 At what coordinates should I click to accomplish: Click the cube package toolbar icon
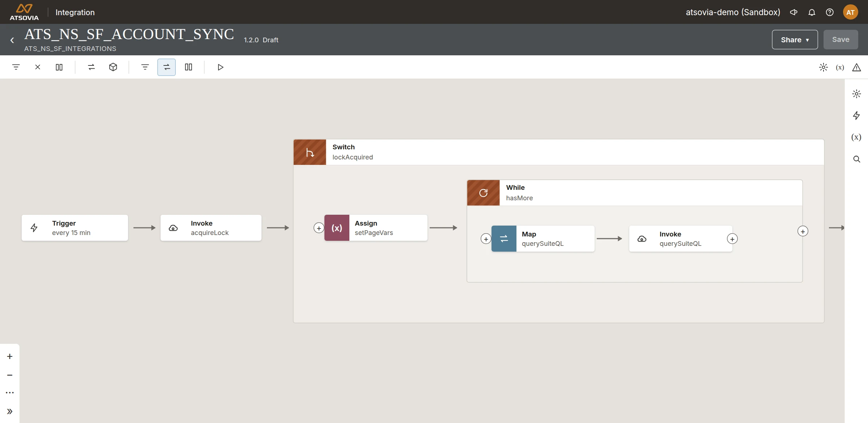[113, 67]
